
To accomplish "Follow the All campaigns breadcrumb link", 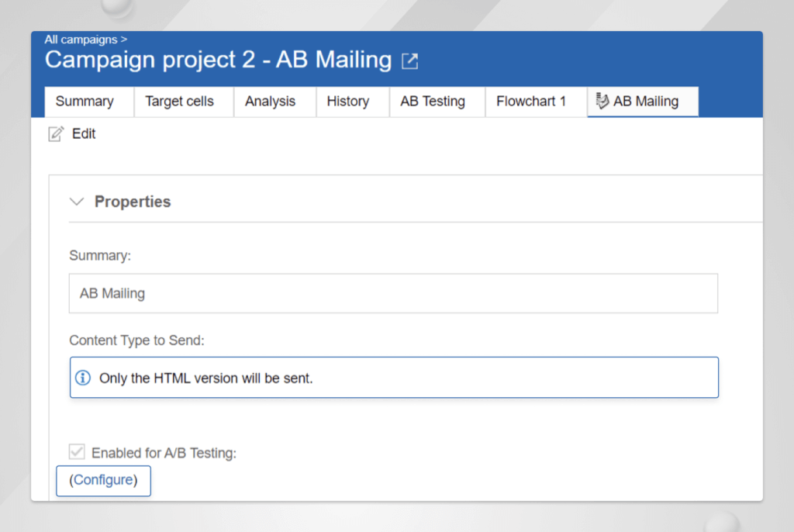I will coord(81,39).
